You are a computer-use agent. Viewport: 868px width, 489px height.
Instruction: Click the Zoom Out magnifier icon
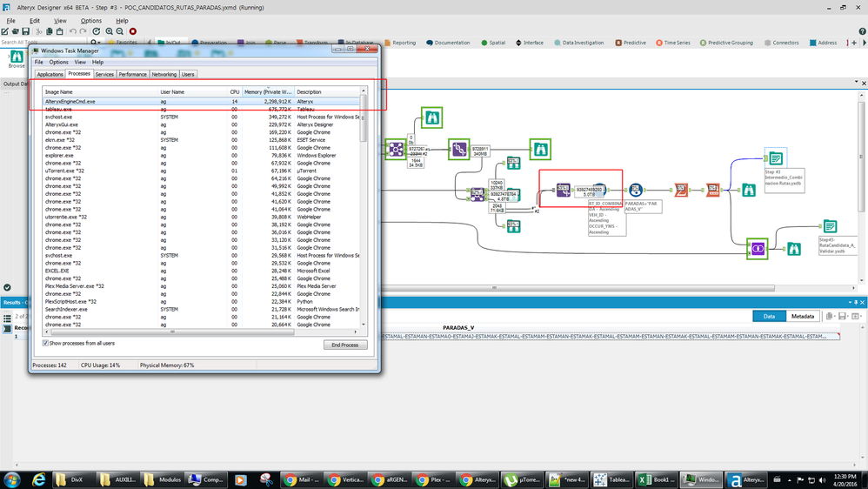[x=120, y=31]
